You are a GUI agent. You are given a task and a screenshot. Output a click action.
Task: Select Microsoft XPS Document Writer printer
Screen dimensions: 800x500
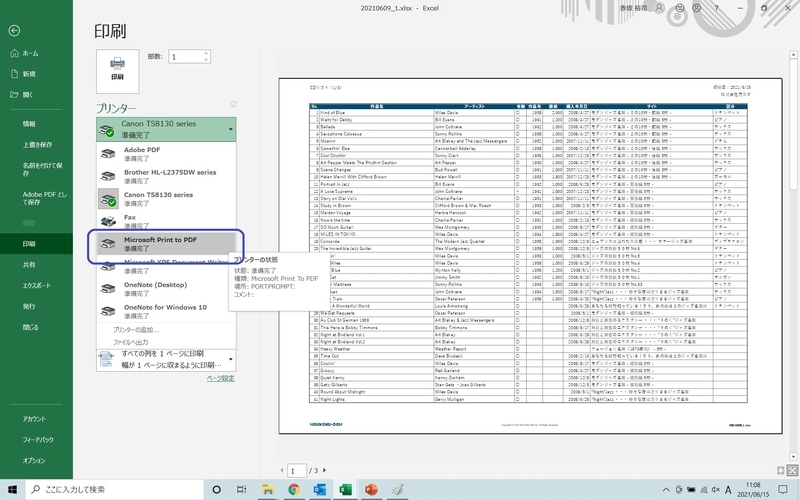166,266
